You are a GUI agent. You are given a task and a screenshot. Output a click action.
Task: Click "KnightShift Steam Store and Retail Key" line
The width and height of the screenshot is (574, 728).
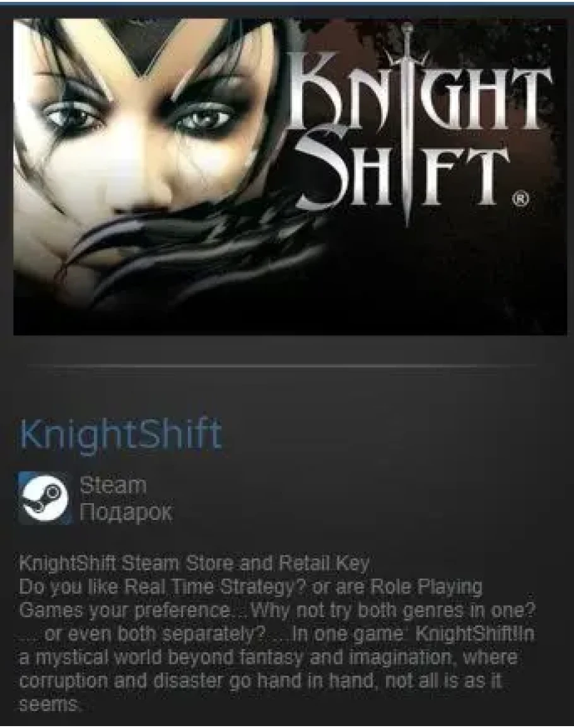pyautogui.click(x=194, y=563)
